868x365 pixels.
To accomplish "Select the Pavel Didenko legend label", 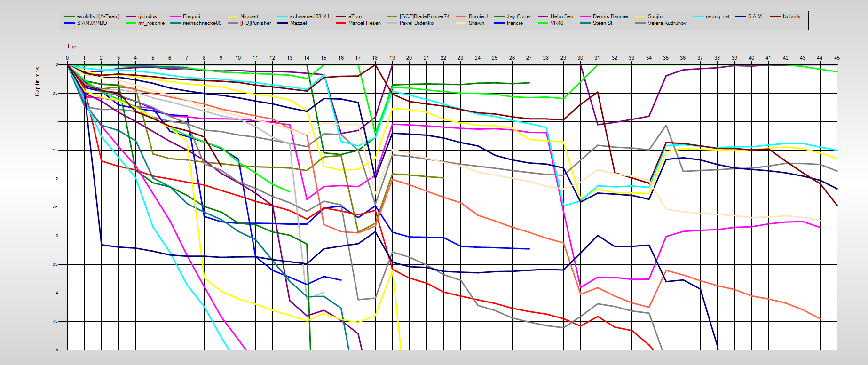I will pyautogui.click(x=416, y=23).
